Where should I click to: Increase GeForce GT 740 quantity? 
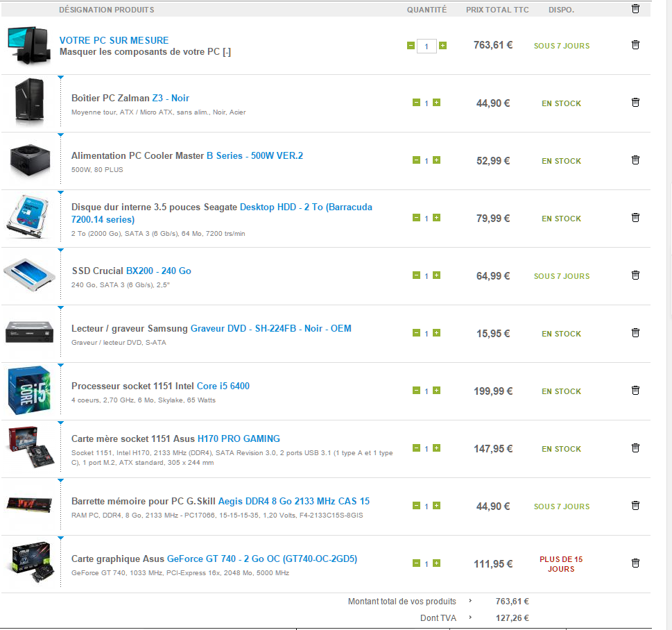coord(436,563)
